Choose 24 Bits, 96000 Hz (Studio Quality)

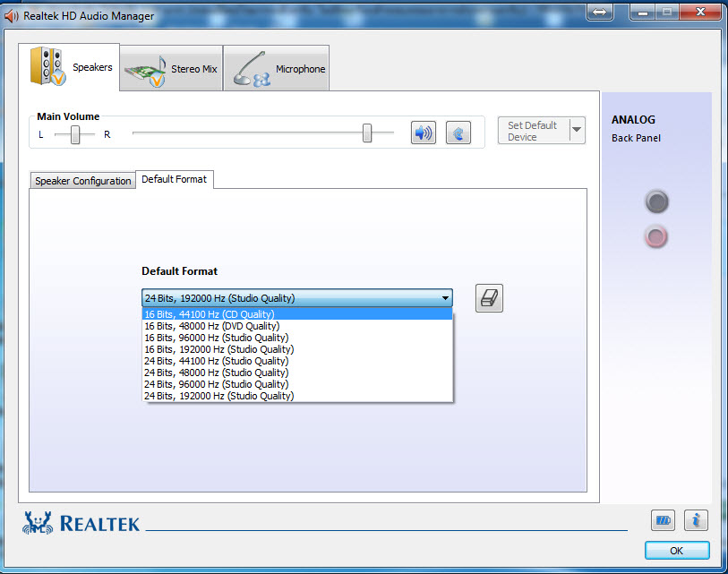tap(297, 384)
